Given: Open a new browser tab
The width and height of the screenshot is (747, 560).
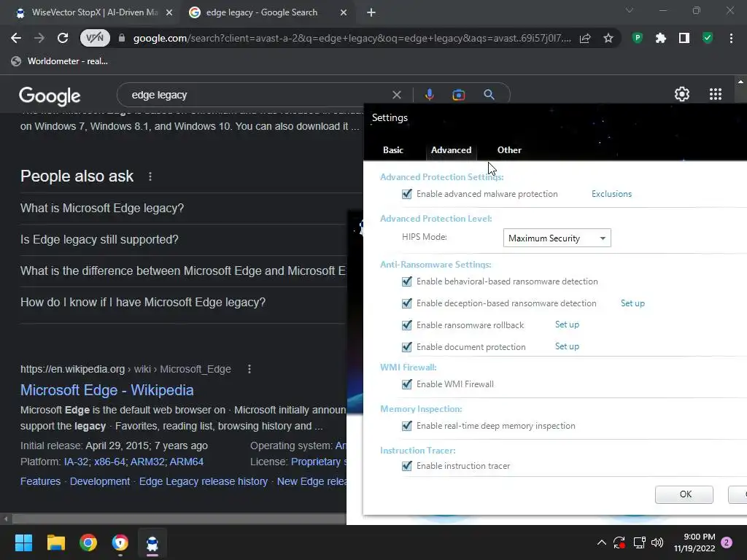Looking at the screenshot, I should click(x=371, y=12).
